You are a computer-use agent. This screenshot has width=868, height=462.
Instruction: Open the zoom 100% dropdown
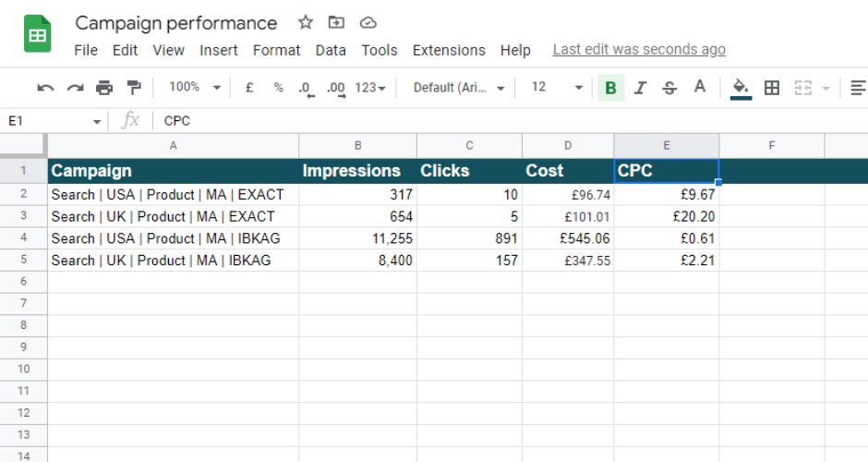tap(195, 87)
